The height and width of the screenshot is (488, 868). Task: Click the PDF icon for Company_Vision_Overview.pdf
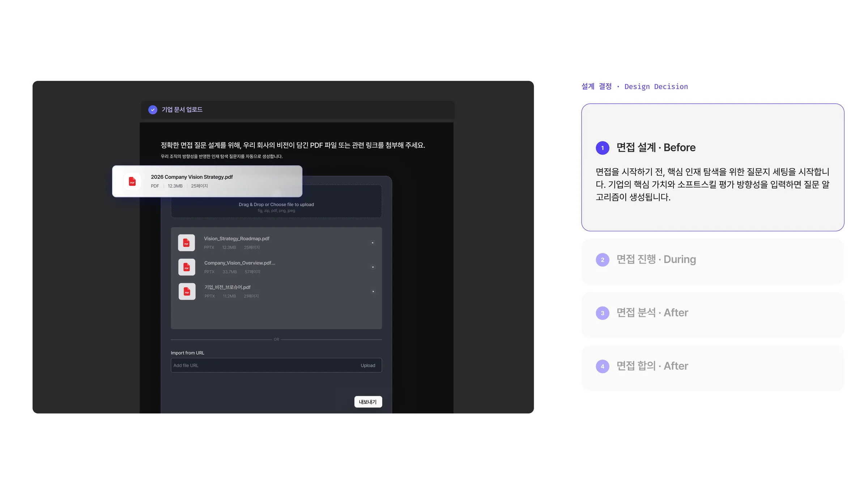(187, 267)
